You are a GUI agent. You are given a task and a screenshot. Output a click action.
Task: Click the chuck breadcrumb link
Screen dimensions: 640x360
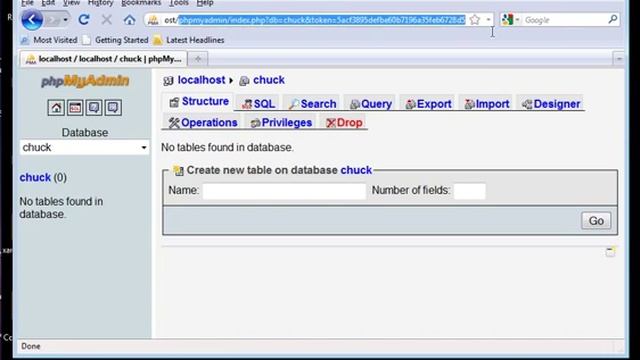click(x=269, y=80)
